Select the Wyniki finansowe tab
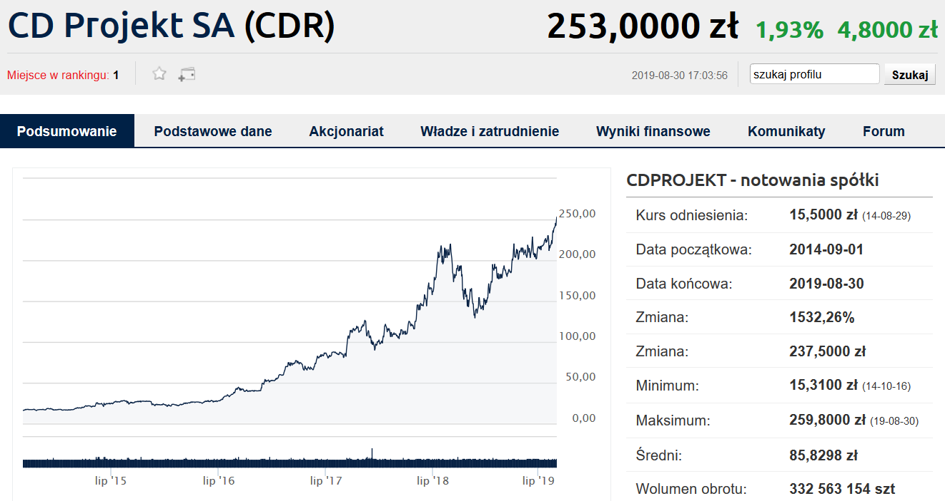Viewport: 945px width, 501px height. (653, 131)
